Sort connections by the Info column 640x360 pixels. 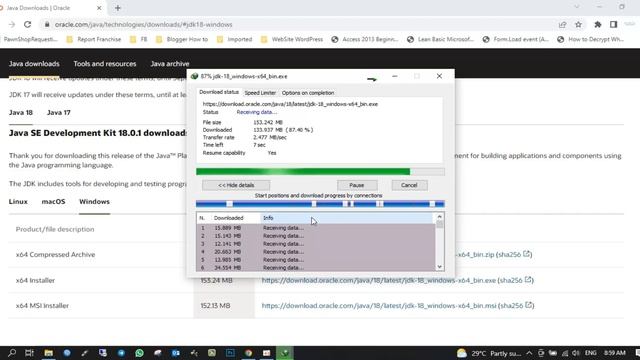(x=347, y=218)
